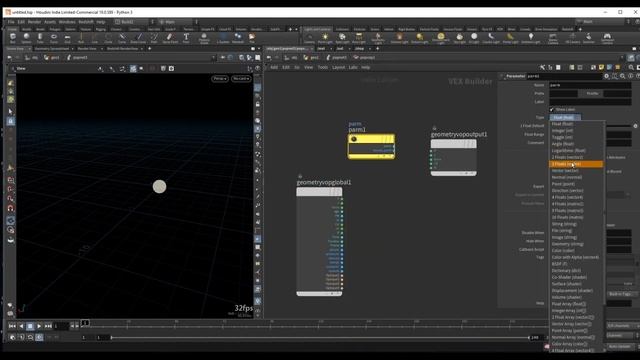Select the File shelf tool
This screenshot has height=360, width=640.
coord(252,38)
